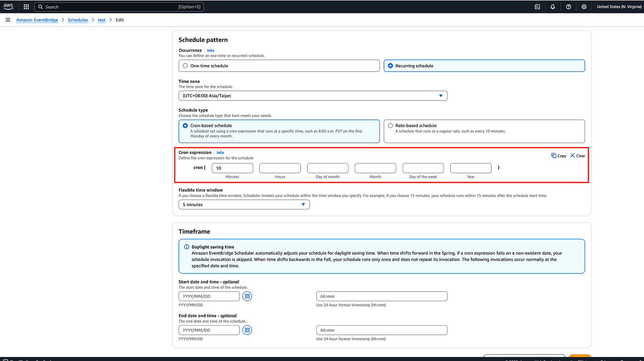Click the cron Hours field
The height and width of the screenshot is (361, 644).
280,168
